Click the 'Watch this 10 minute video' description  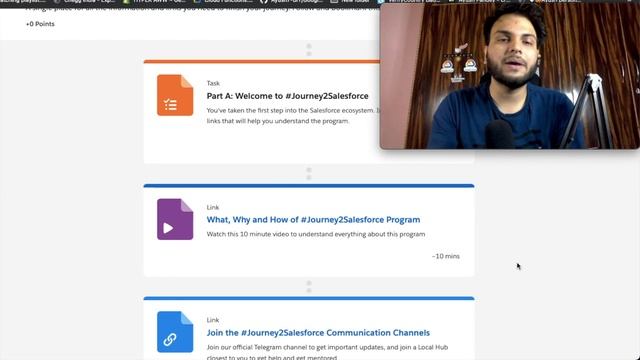[x=316, y=234]
